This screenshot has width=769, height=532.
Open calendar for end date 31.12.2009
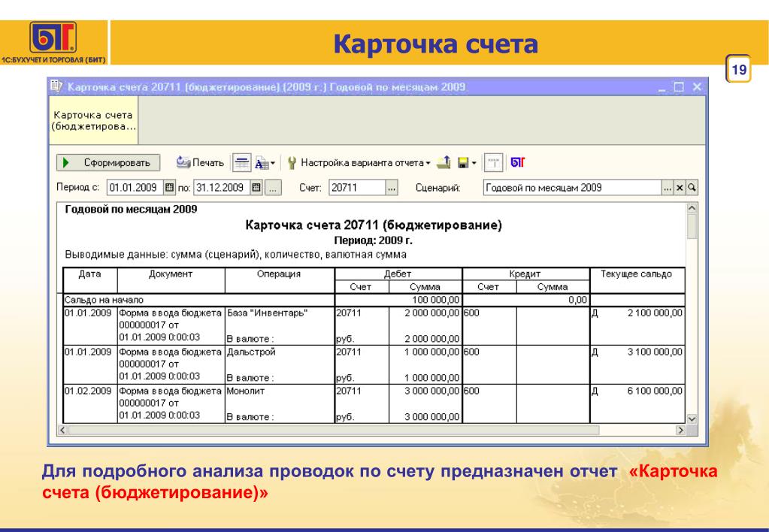pyautogui.click(x=256, y=187)
